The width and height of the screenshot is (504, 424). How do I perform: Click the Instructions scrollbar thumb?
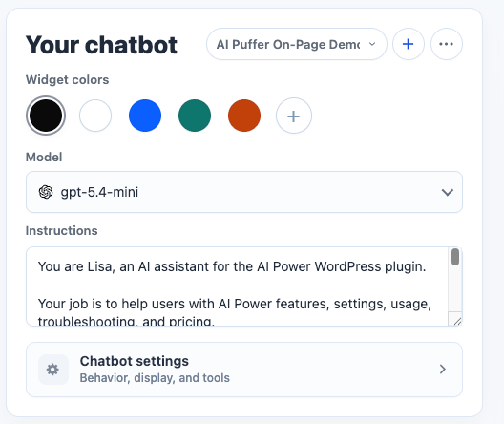[x=455, y=257]
